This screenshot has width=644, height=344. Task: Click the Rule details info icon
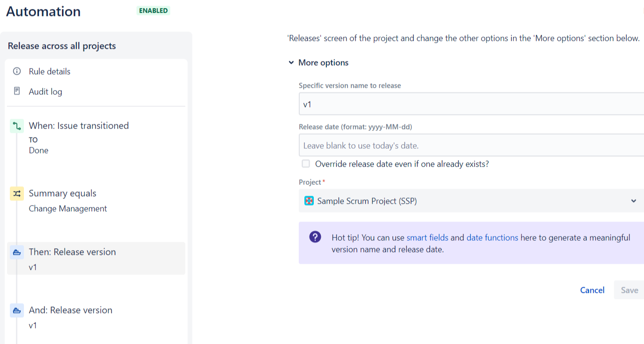[x=16, y=71]
